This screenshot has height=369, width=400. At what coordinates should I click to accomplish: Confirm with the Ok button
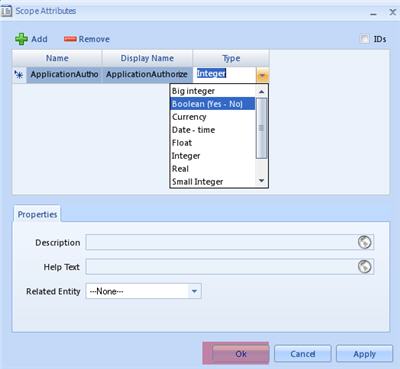click(x=241, y=354)
